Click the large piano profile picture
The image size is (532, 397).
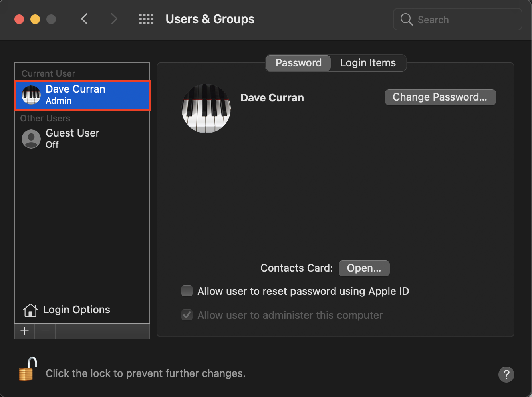pos(206,108)
